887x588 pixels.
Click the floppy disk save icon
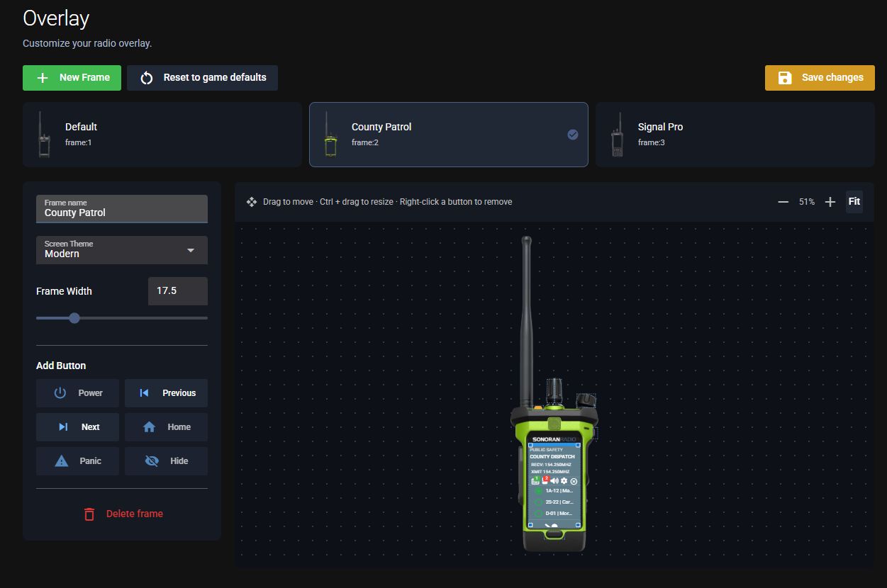tap(785, 78)
